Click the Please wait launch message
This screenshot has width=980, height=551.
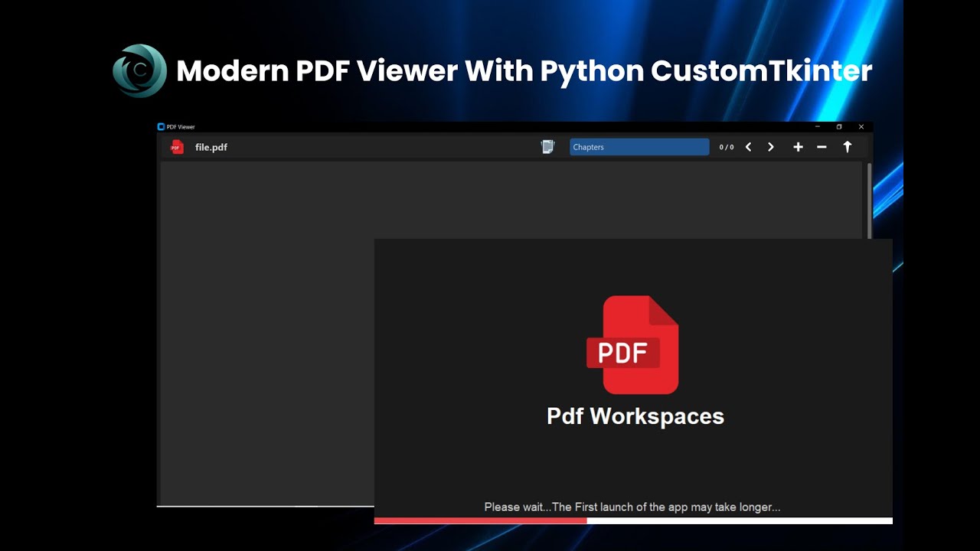click(632, 507)
